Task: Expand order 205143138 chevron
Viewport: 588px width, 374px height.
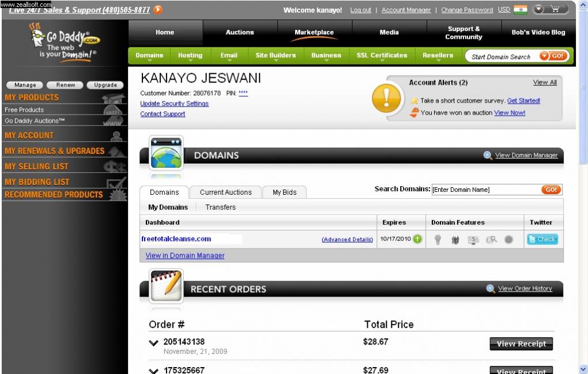Action: pyautogui.click(x=153, y=342)
